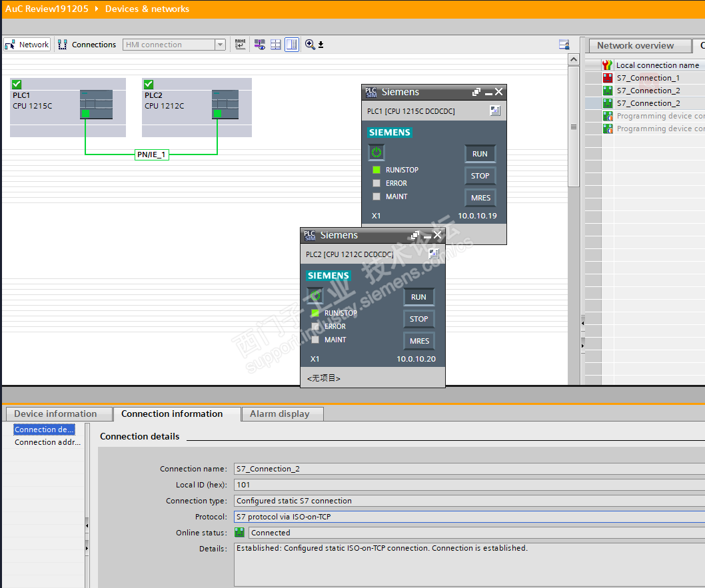Click the zoom magnifier icon

[309, 44]
